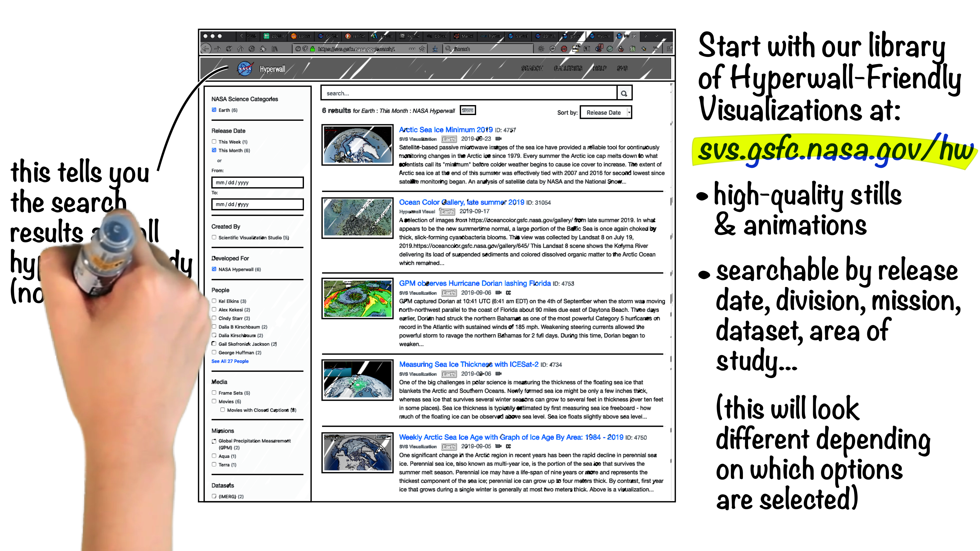The image size is (980, 551).
Task: Check the George Huffman (2) checkbox
Action: [214, 352]
